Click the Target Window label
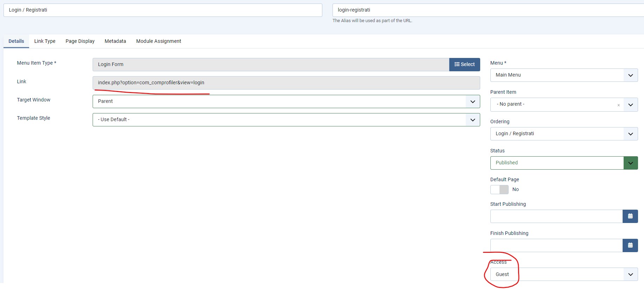 pyautogui.click(x=34, y=100)
